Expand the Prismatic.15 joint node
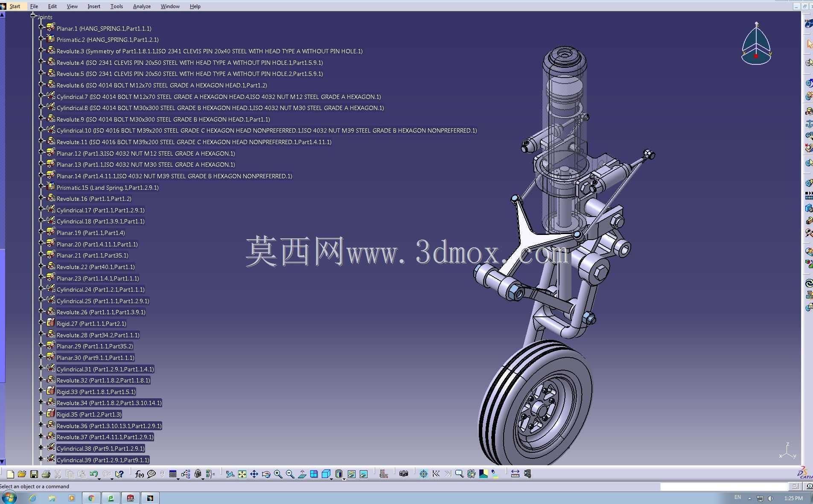Viewport: 813px width, 504px height. (41, 186)
